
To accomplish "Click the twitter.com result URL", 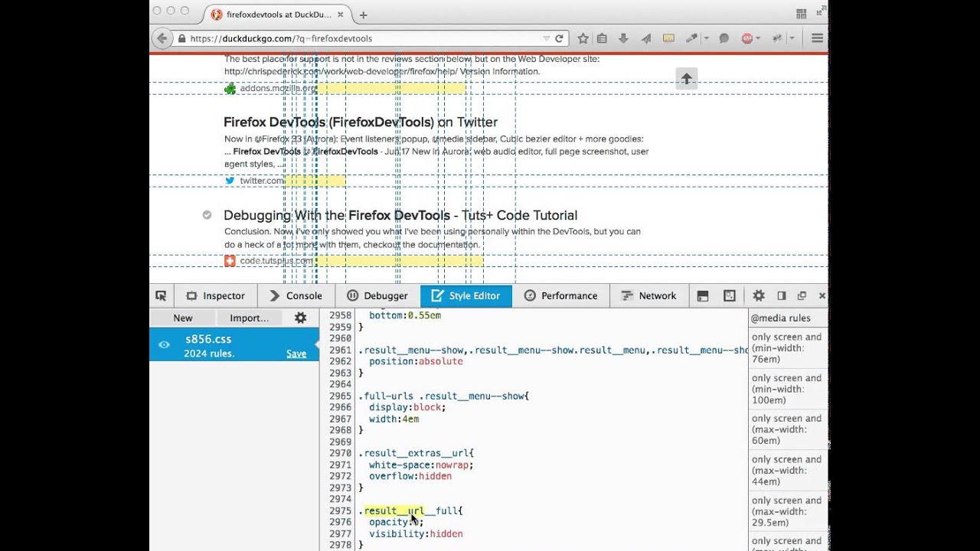I will coord(262,181).
